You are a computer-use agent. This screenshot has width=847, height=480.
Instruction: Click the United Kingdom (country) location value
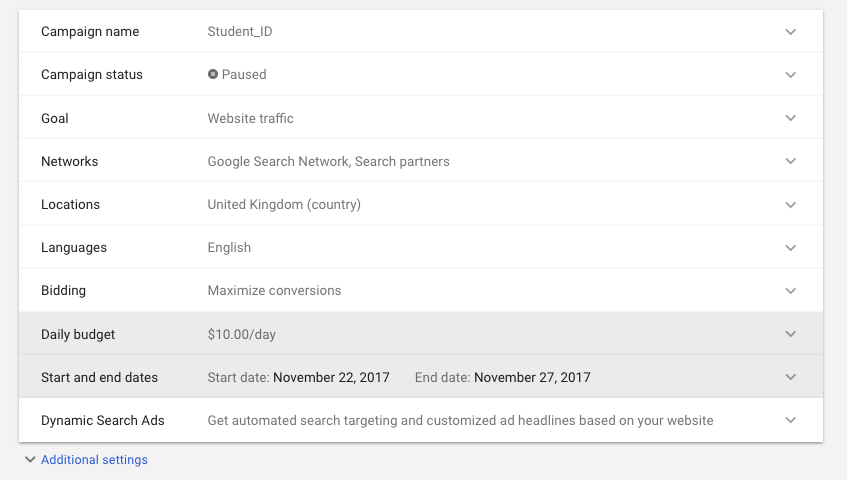(x=284, y=205)
